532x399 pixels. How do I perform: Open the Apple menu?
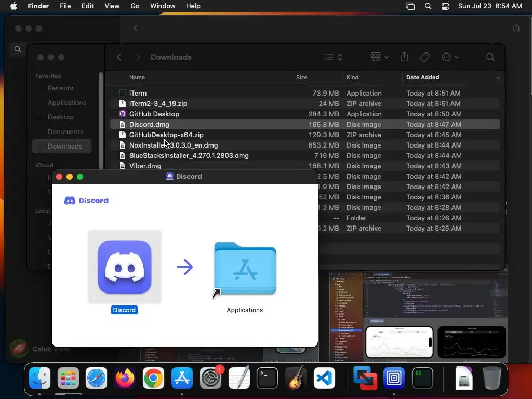tap(14, 6)
